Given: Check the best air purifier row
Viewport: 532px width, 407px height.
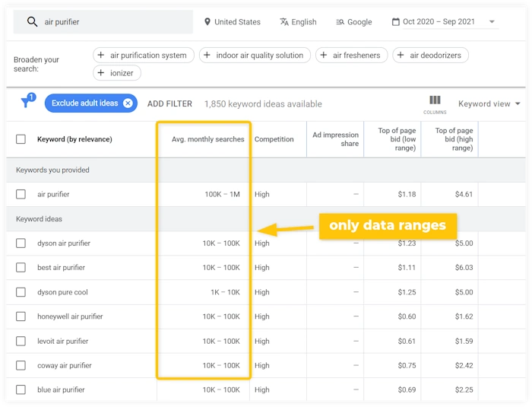Looking at the screenshot, I should 21,267.
